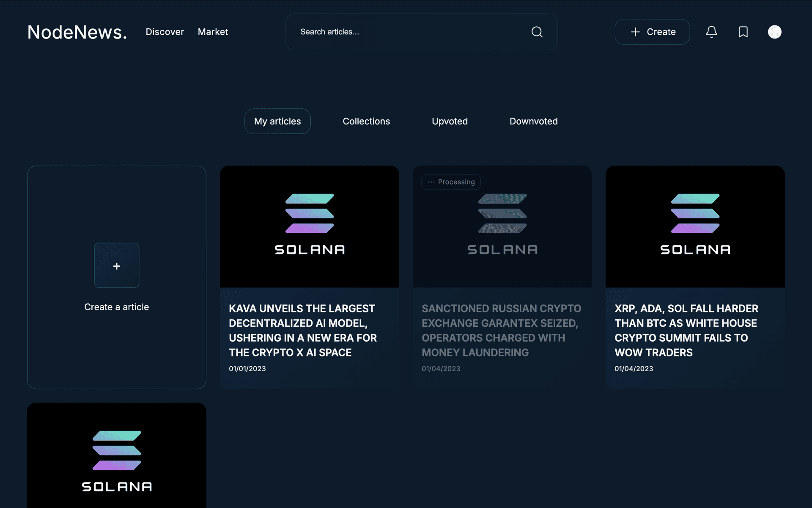
Task: Open the Kava article Solana thumbnail
Action: click(310, 226)
